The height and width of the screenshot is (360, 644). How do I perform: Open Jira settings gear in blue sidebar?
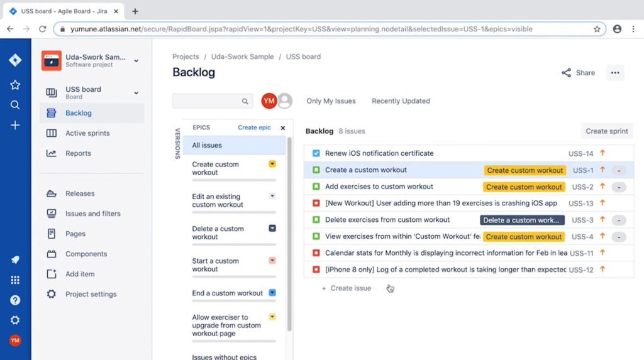click(15, 320)
